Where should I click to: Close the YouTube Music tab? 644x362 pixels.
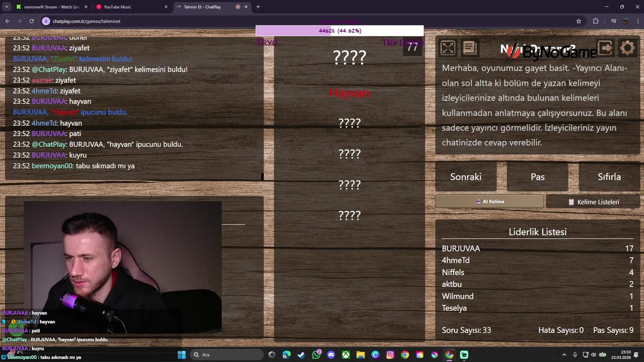point(166,7)
